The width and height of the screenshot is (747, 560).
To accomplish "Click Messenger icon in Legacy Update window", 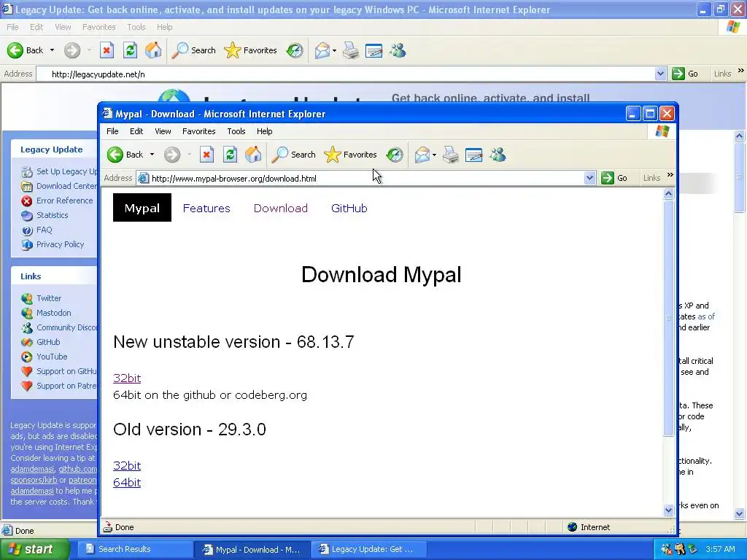I will click(398, 50).
